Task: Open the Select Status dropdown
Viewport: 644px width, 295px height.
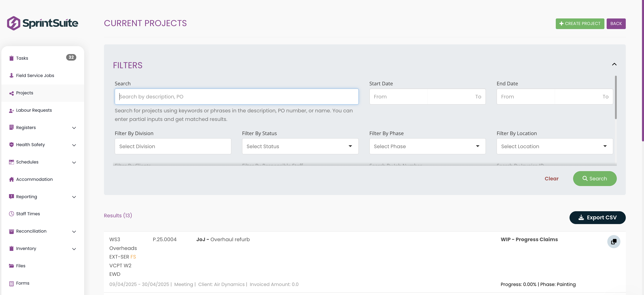Action: click(x=300, y=146)
